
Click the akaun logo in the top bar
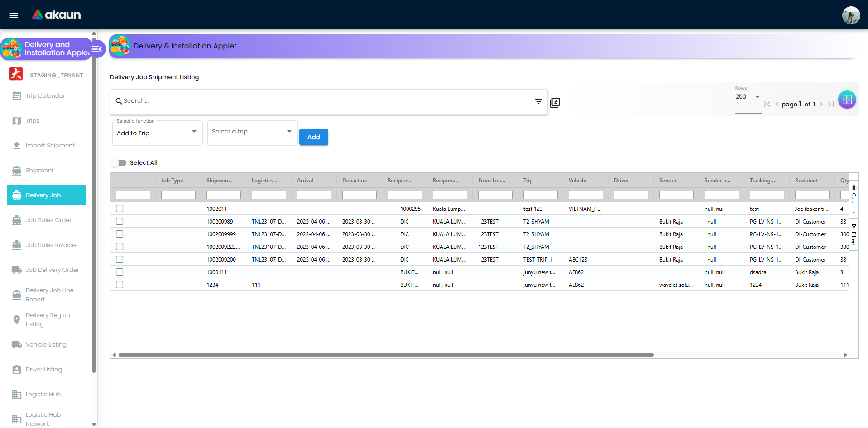[x=56, y=14]
